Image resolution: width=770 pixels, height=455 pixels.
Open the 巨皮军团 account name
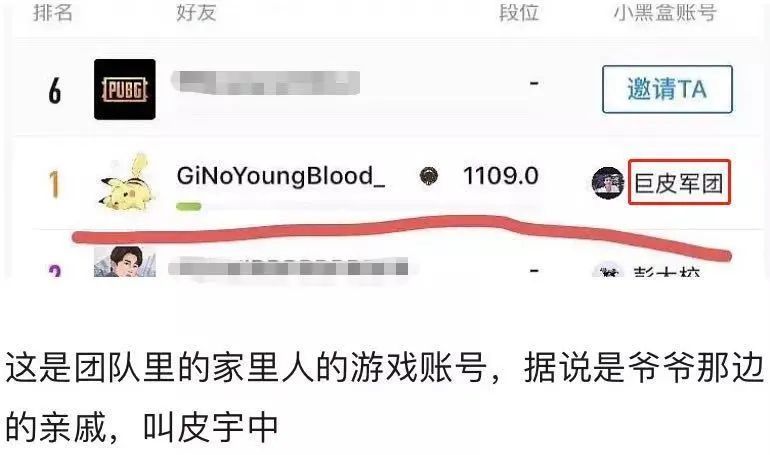pos(679,184)
